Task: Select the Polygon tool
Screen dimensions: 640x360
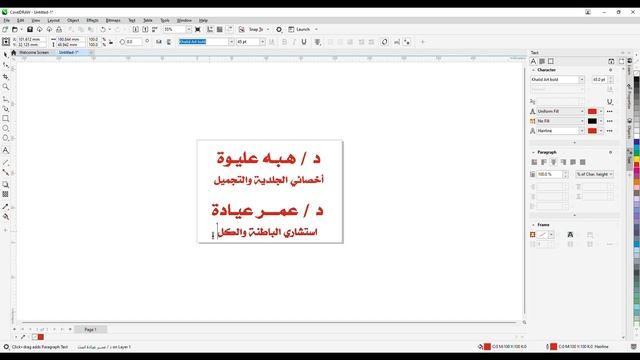Action: (5, 138)
